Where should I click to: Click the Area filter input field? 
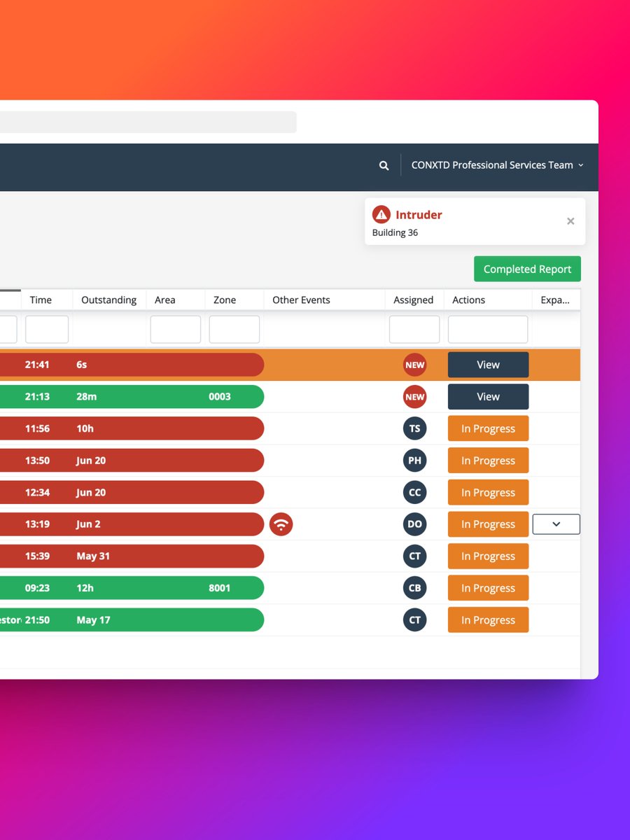coord(175,329)
